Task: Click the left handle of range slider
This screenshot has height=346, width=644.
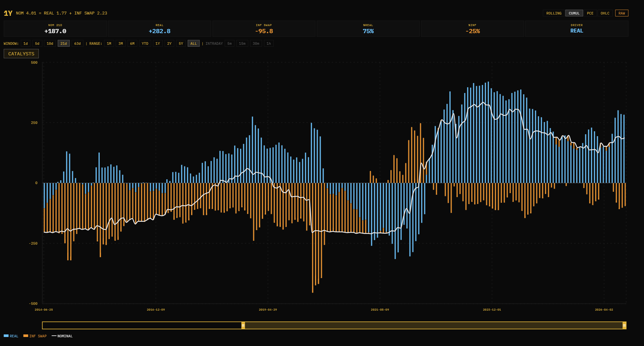Action: pos(243,325)
